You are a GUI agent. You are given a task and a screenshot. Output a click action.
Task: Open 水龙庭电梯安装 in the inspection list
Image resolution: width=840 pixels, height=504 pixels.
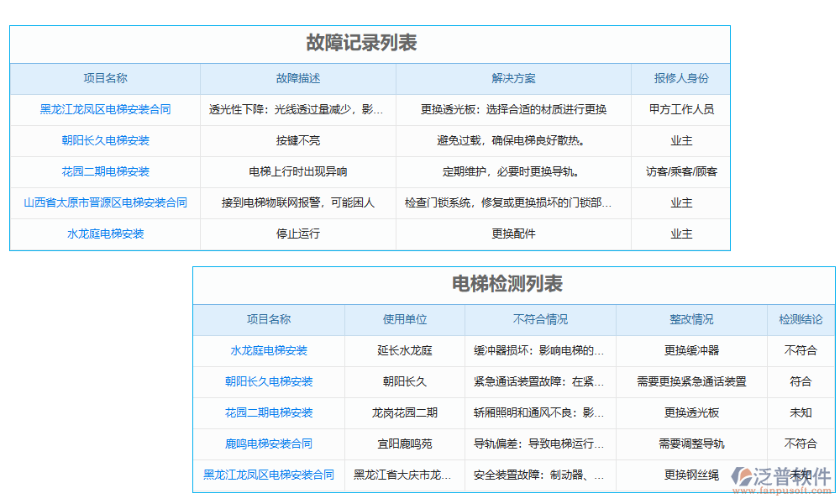(x=269, y=351)
